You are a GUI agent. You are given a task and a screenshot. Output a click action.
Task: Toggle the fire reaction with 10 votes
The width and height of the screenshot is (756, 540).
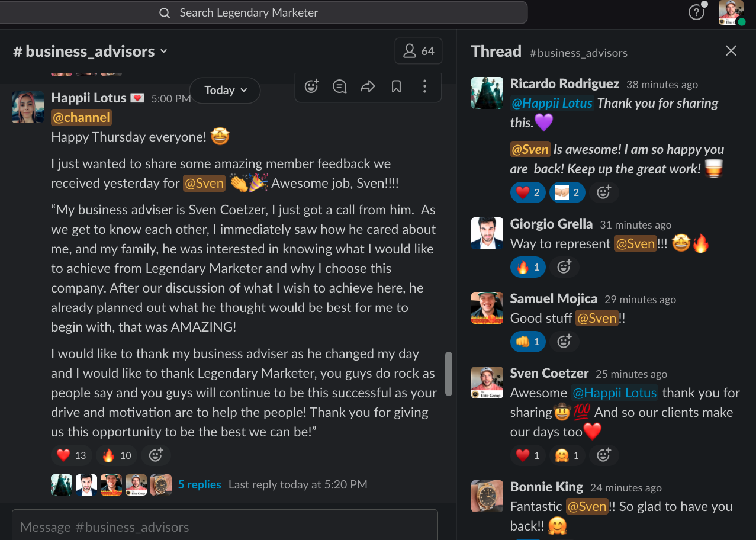pos(117,455)
